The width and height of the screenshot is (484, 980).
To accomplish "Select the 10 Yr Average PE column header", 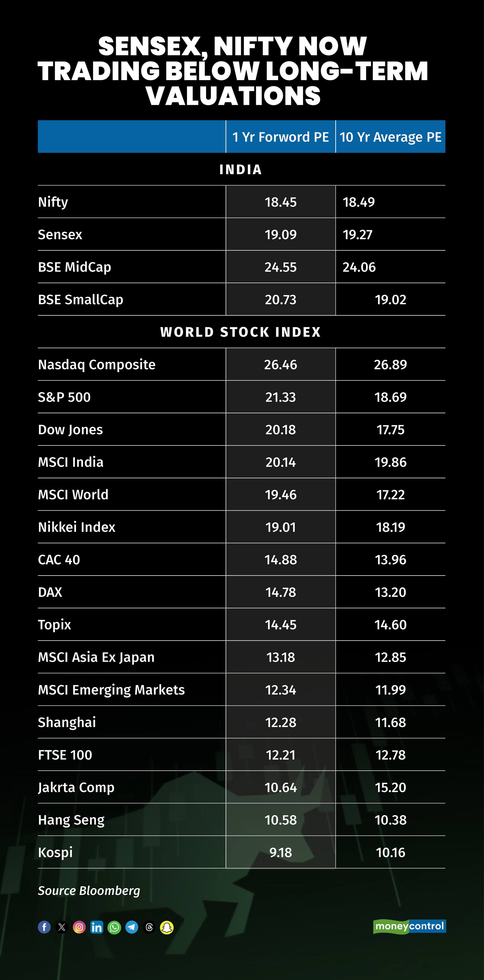I will 390,137.
